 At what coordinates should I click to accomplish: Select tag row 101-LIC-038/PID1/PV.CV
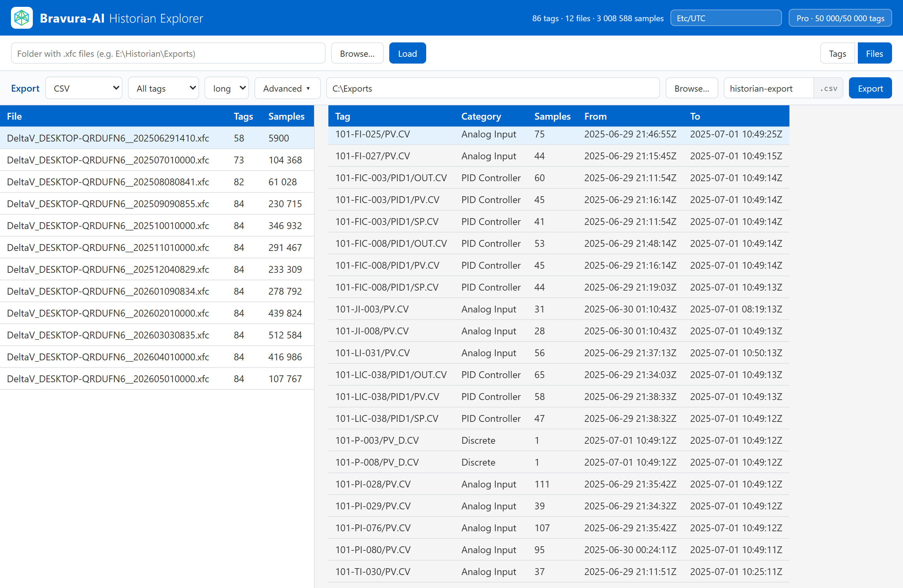(559, 397)
